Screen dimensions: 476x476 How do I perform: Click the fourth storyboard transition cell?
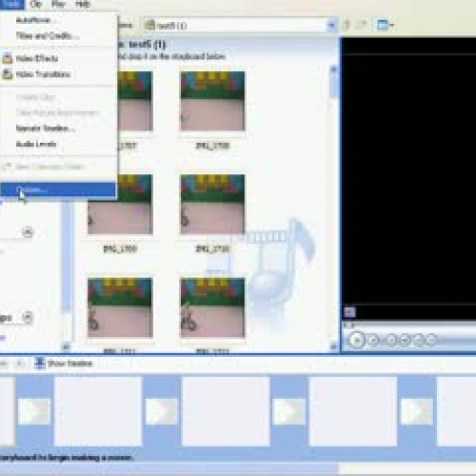pyautogui.click(x=417, y=411)
